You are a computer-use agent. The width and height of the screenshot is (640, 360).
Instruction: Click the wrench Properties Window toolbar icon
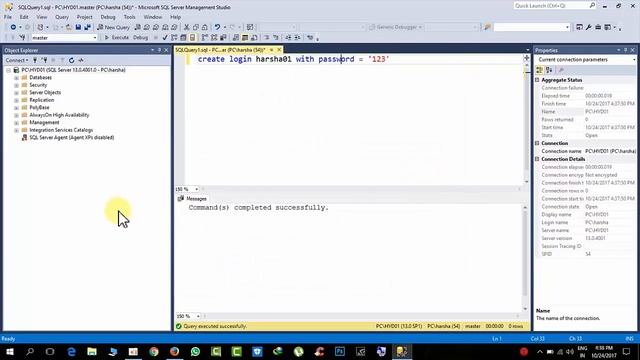coord(589,27)
